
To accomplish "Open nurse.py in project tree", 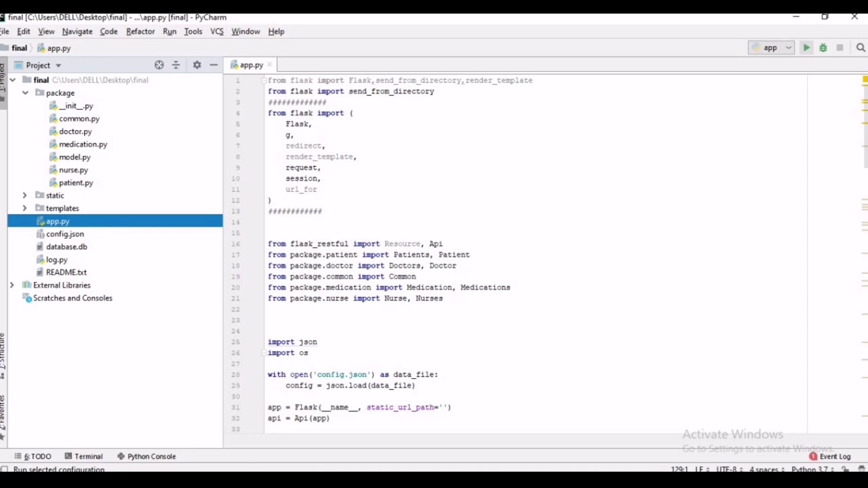I will point(68,170).
